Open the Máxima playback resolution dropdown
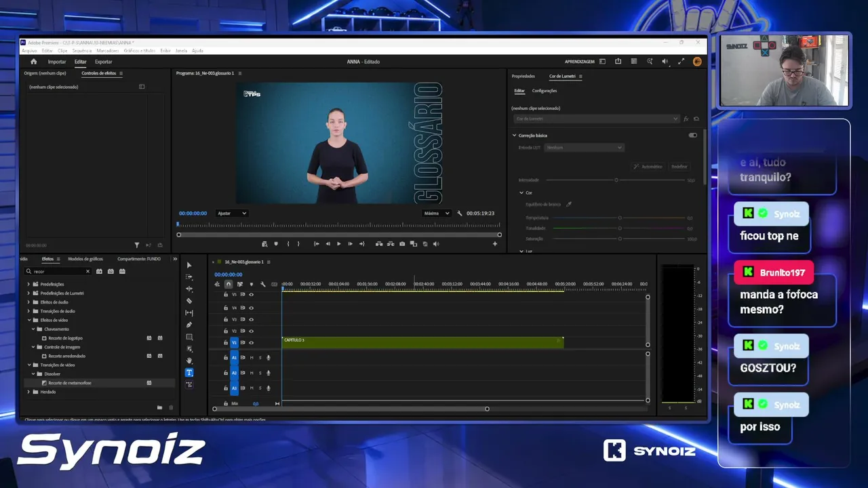The image size is (868, 488). click(436, 213)
